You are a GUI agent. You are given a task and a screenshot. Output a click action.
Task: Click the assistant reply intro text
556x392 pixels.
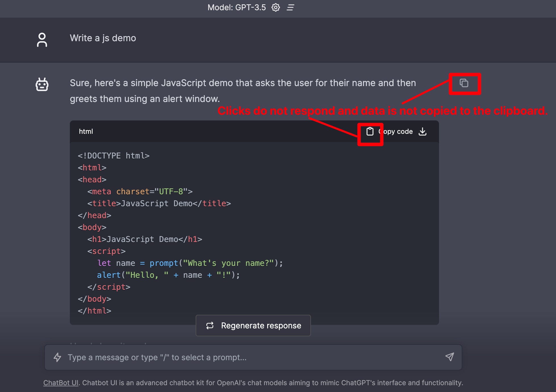click(x=243, y=91)
